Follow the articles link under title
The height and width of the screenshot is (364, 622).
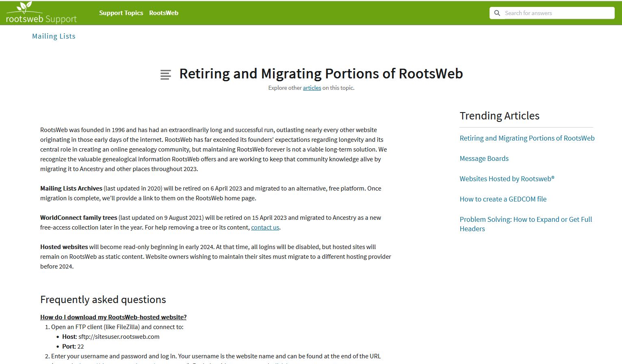point(312,88)
